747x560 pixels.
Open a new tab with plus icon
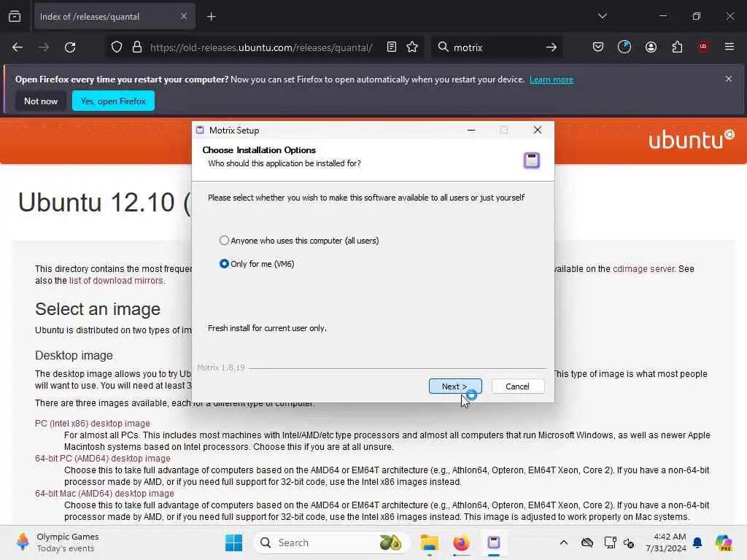(x=211, y=17)
